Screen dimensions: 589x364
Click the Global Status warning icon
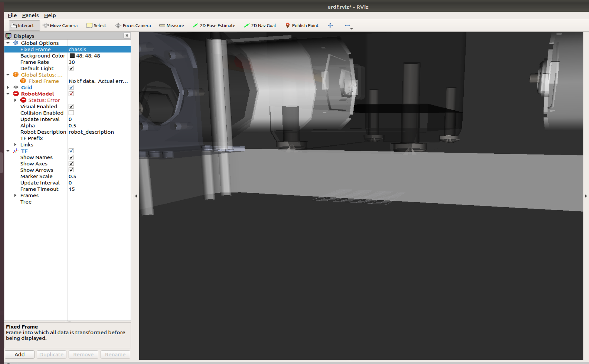click(x=16, y=75)
